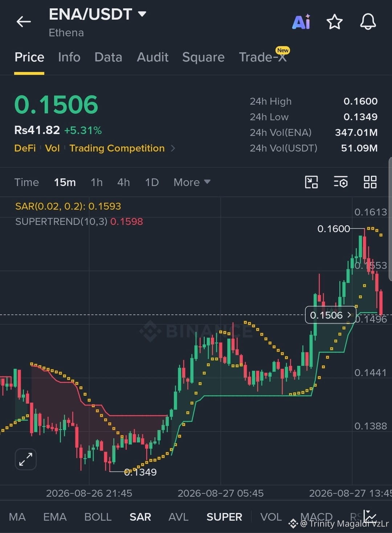Open the Trading Competition link
The height and width of the screenshot is (533, 392).
click(x=117, y=148)
